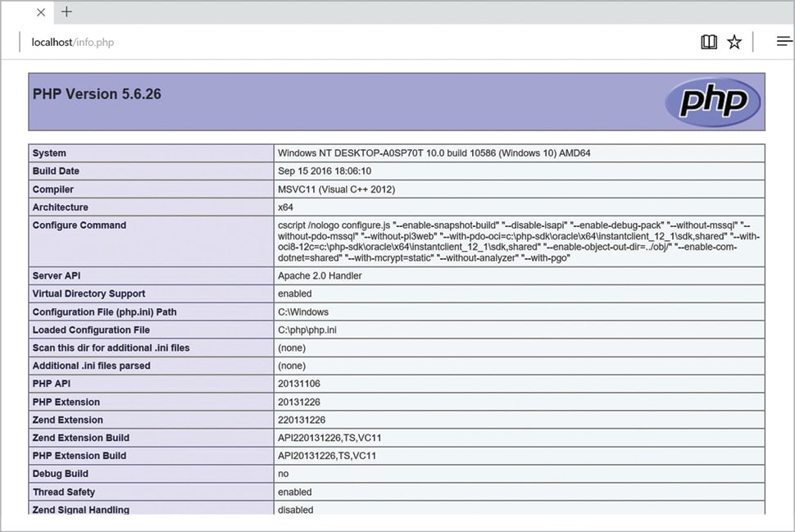This screenshot has height=532, width=795.
Task: Open a new tab with plus button
Action: point(66,11)
